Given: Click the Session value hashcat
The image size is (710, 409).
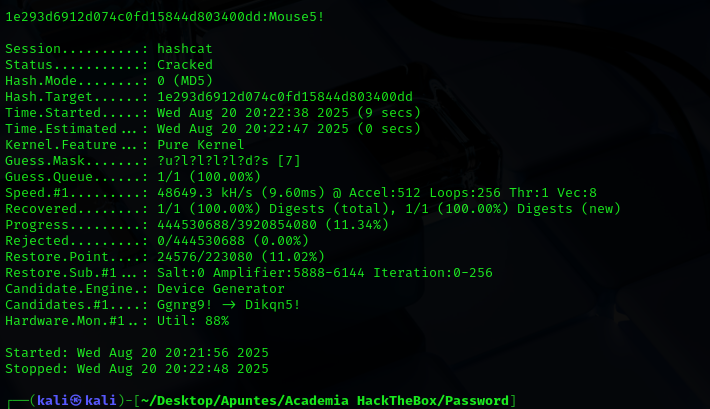Looking at the screenshot, I should (185, 49).
